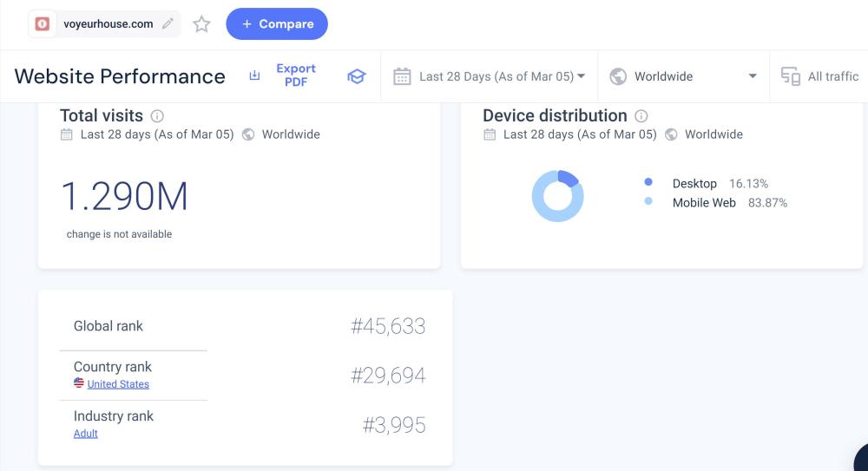Click the devices icon beside All traffic
This screenshot has width=868, height=471.
click(790, 76)
